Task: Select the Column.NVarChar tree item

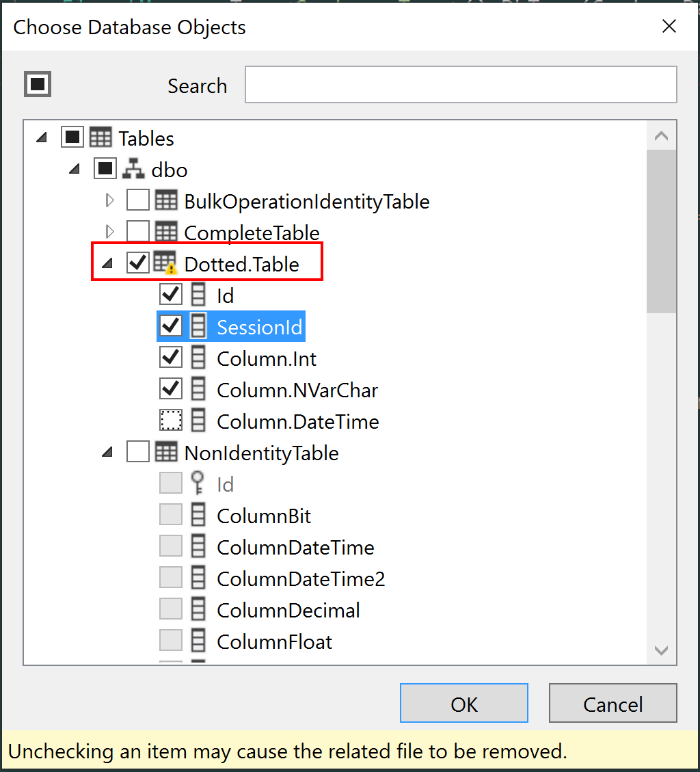Action: [297, 388]
